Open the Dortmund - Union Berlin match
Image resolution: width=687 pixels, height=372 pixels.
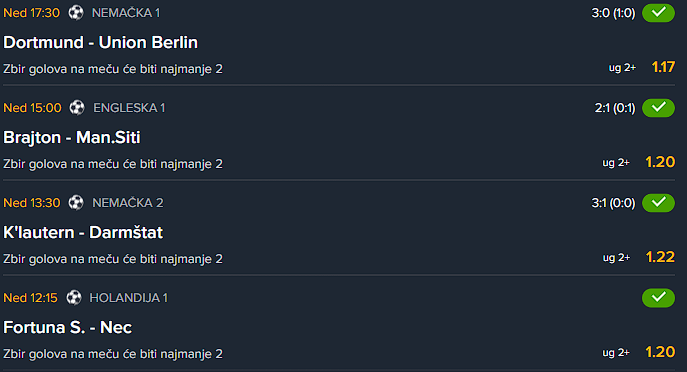100,43
